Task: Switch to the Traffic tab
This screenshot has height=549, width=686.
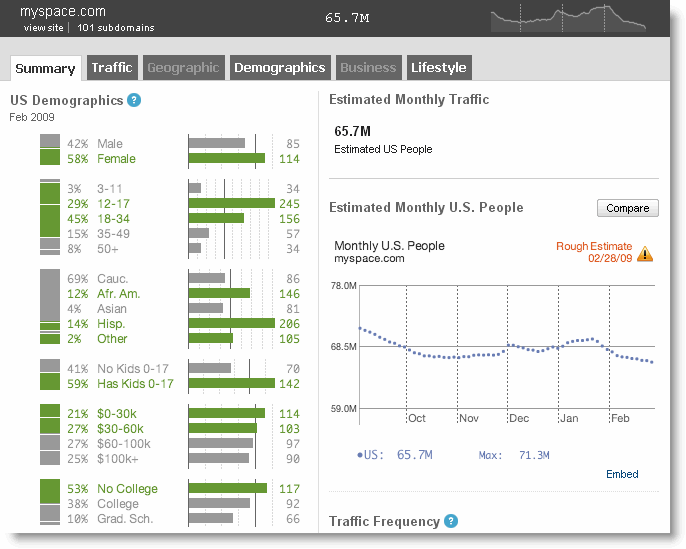Action: pyautogui.click(x=112, y=68)
